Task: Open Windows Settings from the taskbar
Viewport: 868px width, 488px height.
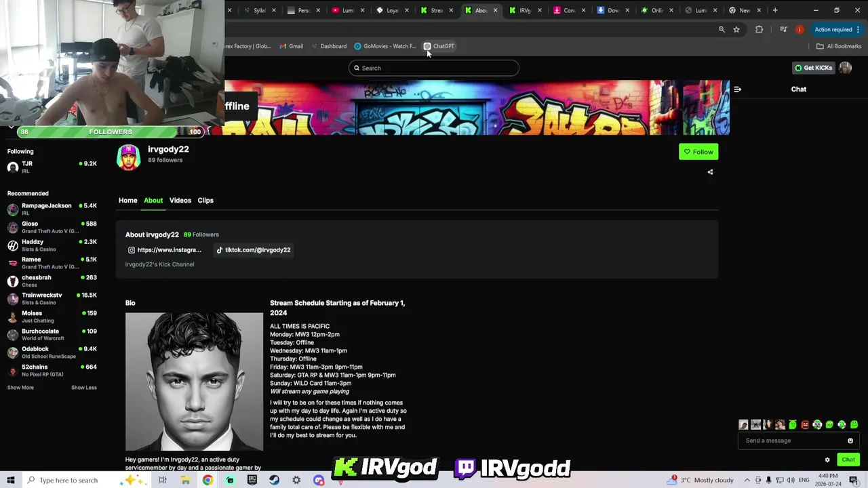Action: 296,480
